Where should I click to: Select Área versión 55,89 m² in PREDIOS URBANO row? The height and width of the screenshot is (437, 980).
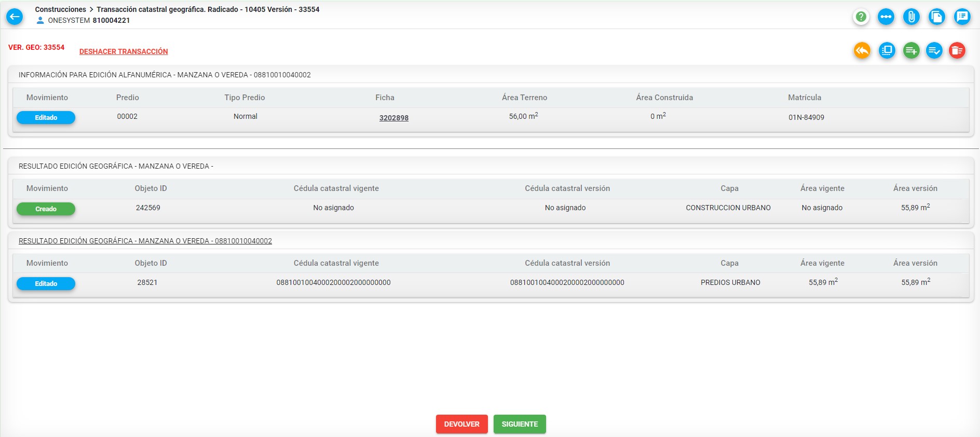pos(916,282)
